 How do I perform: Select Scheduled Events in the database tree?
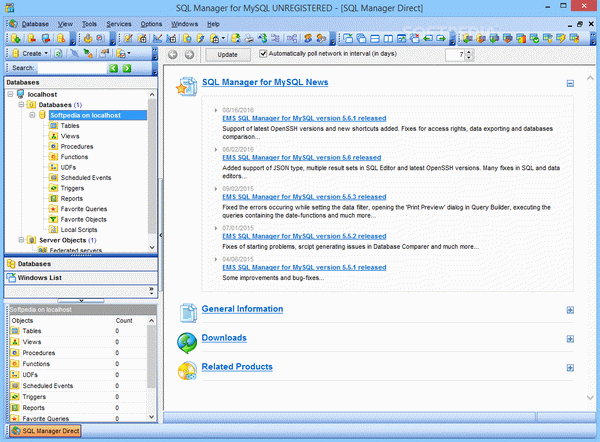[x=86, y=178]
